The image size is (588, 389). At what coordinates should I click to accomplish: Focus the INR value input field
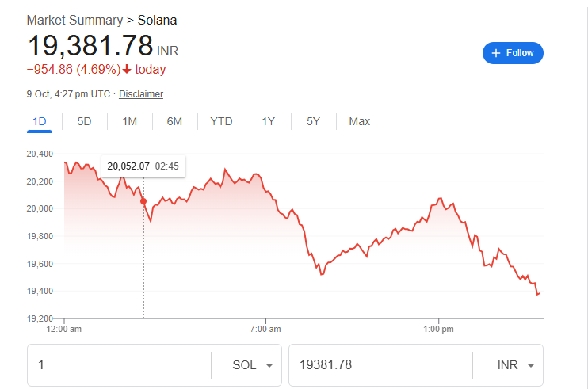pyautogui.click(x=379, y=365)
